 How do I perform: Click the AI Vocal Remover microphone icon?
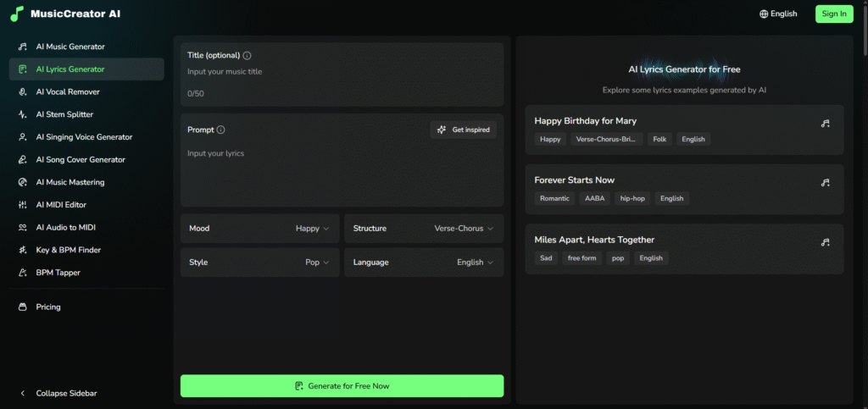click(x=23, y=92)
